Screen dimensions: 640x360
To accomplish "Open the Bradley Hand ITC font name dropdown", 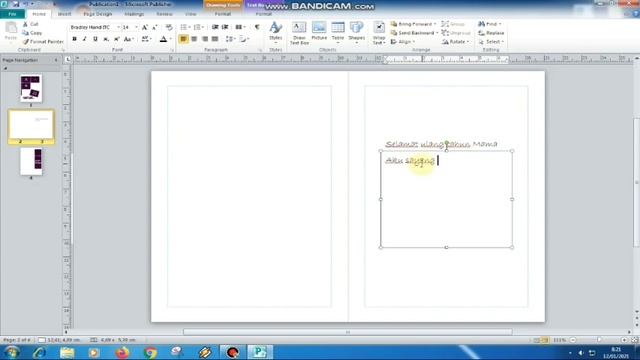I will coord(118,27).
